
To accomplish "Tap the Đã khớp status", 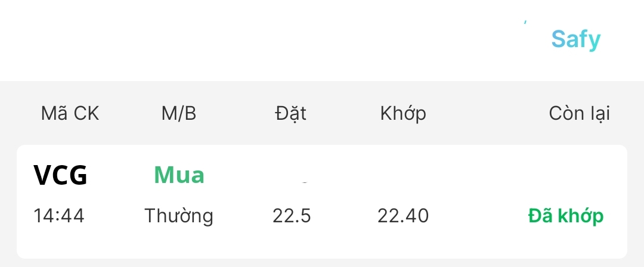I will tap(566, 216).
